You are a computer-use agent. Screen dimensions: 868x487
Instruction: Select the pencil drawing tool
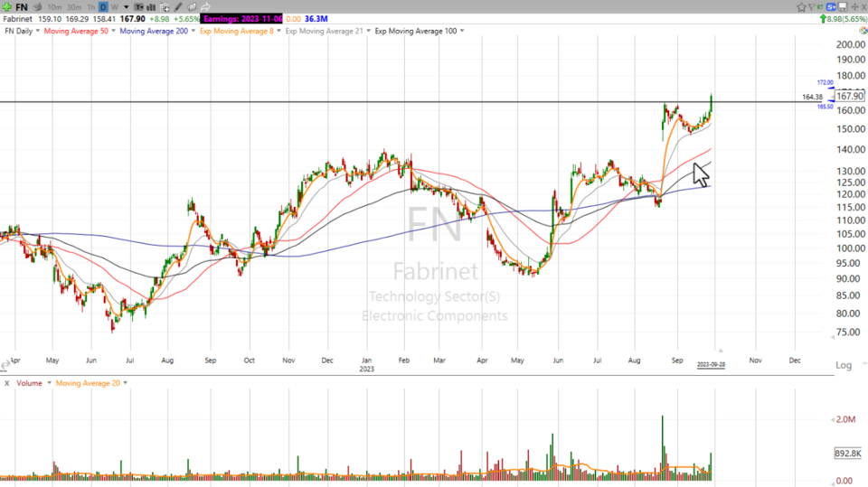178,7
